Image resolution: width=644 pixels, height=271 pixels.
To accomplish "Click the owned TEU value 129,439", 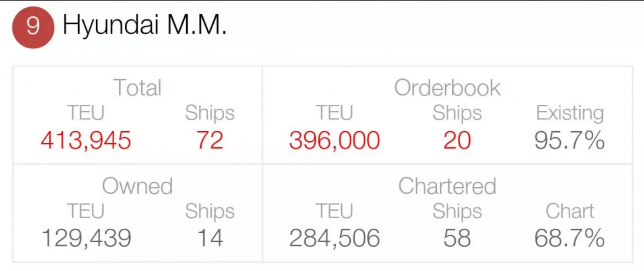I will 86,238.
